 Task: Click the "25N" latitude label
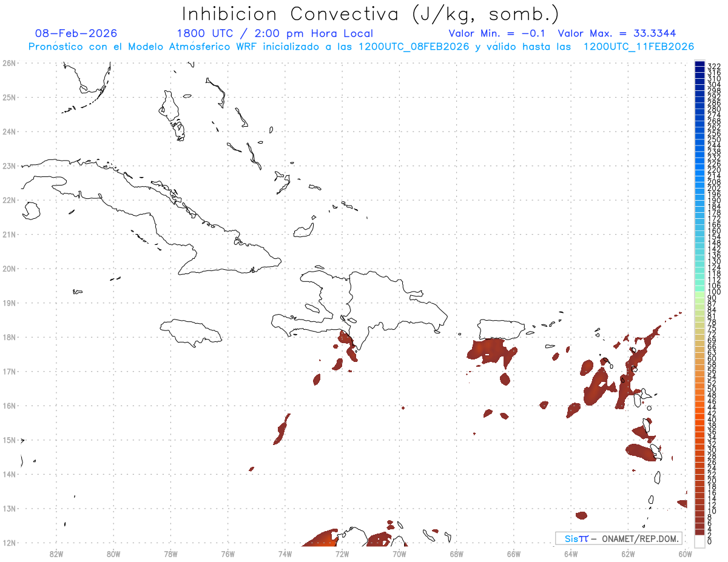pyautogui.click(x=8, y=97)
